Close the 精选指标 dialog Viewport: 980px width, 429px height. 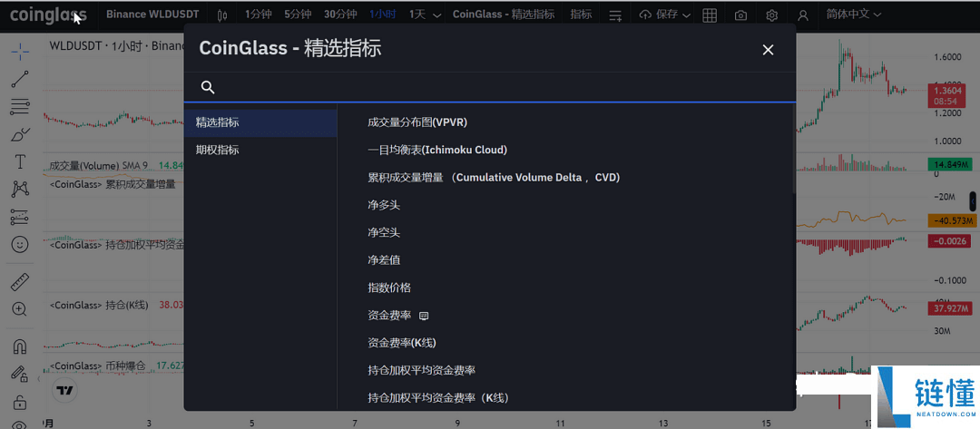[x=769, y=50]
